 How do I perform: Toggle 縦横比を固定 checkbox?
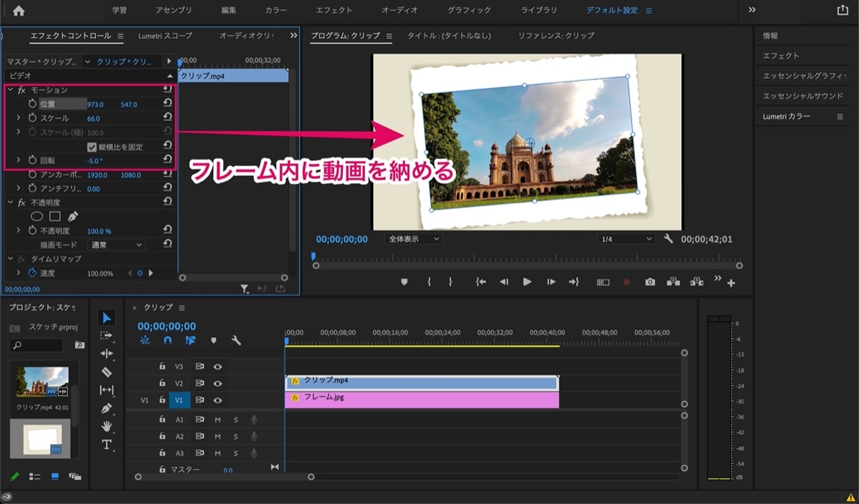coord(92,147)
